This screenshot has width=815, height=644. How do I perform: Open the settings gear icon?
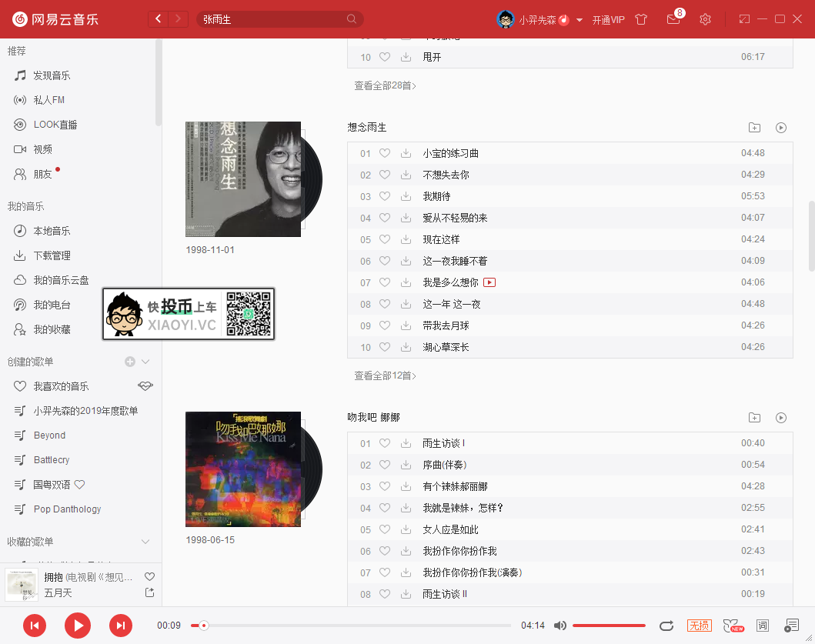click(705, 19)
